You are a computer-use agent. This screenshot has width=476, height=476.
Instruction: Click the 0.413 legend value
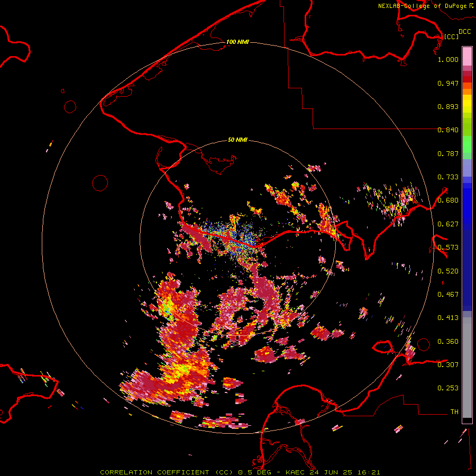click(448, 318)
